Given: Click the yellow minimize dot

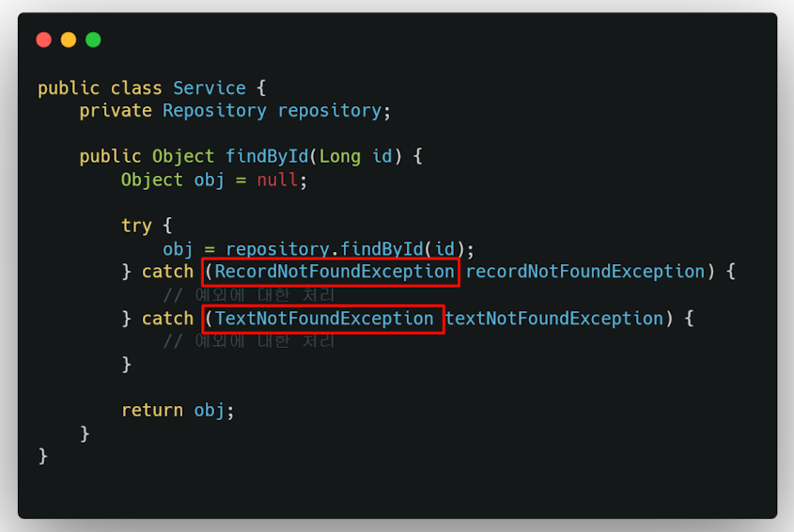Looking at the screenshot, I should click(x=69, y=39).
